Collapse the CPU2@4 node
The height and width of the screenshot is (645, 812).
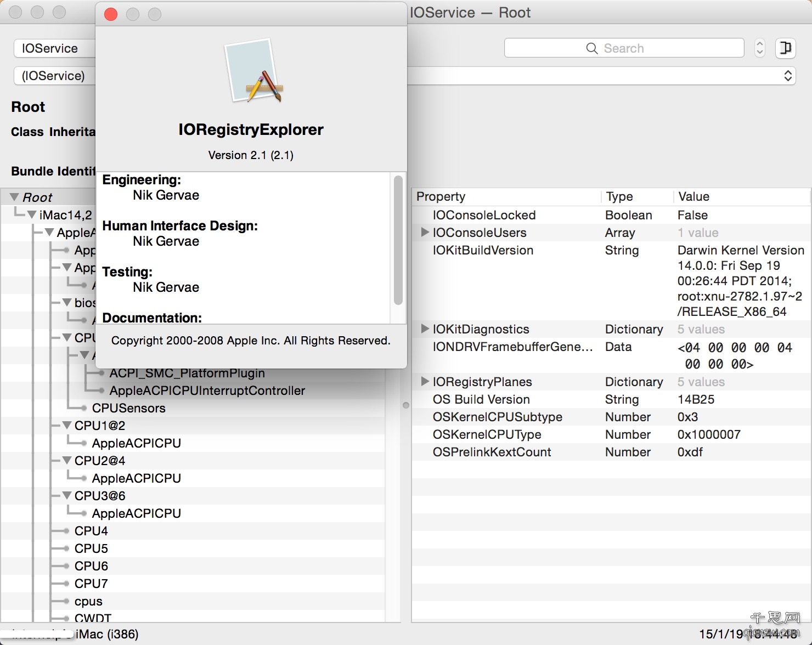pos(67,460)
